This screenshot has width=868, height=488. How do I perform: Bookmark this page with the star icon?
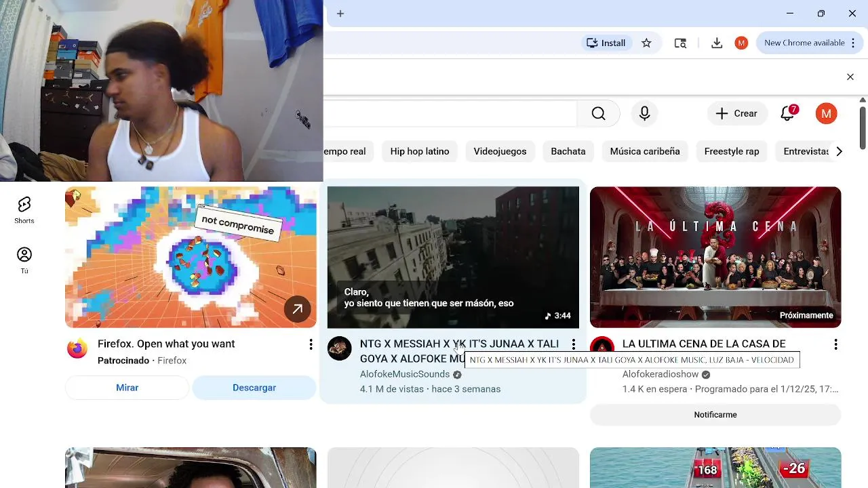coord(646,43)
